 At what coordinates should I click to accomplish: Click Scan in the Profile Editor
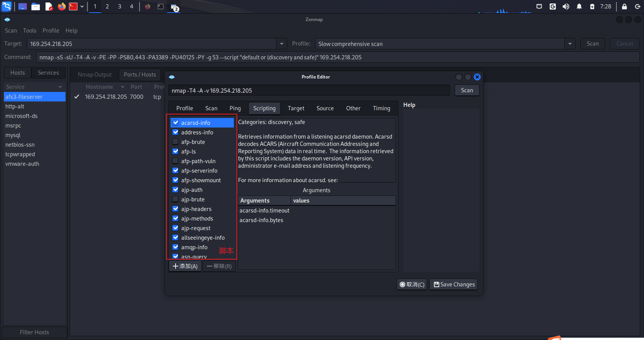click(x=467, y=90)
